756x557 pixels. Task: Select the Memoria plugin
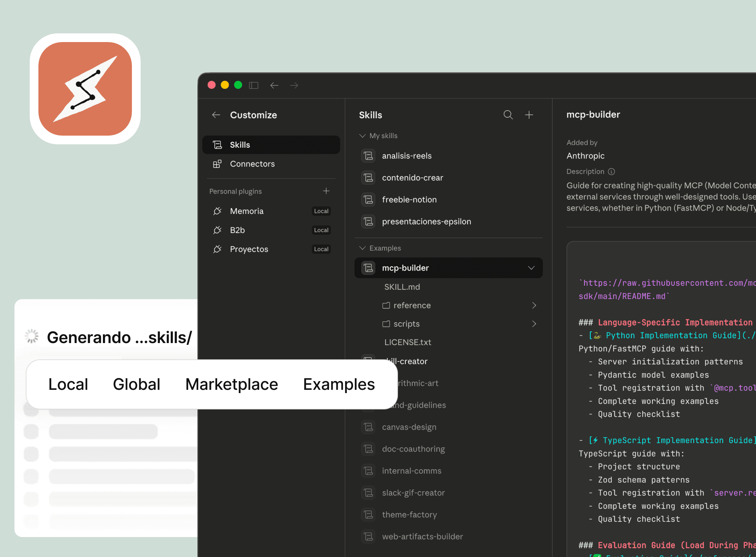pyautogui.click(x=247, y=211)
